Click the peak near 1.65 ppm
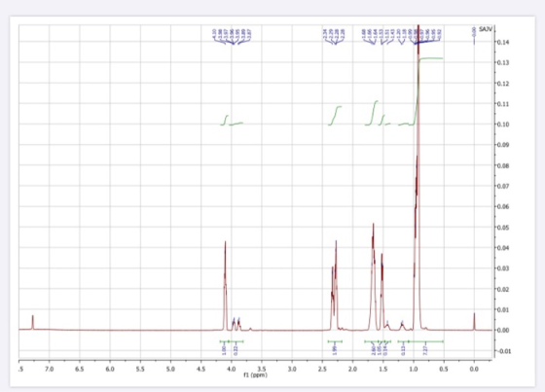The width and height of the screenshot is (545, 392). pos(373,276)
